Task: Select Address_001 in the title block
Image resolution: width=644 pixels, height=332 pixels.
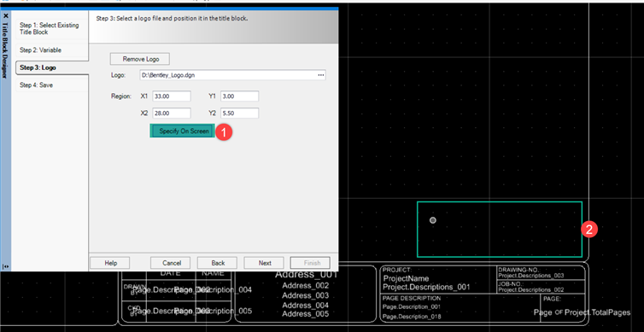Action: (x=306, y=274)
